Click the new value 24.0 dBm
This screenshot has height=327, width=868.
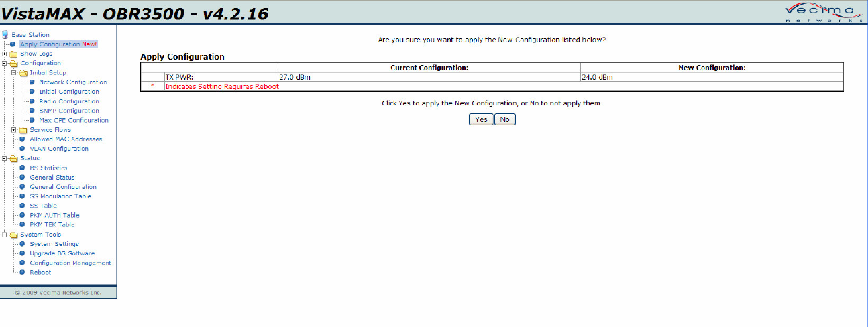[598, 78]
